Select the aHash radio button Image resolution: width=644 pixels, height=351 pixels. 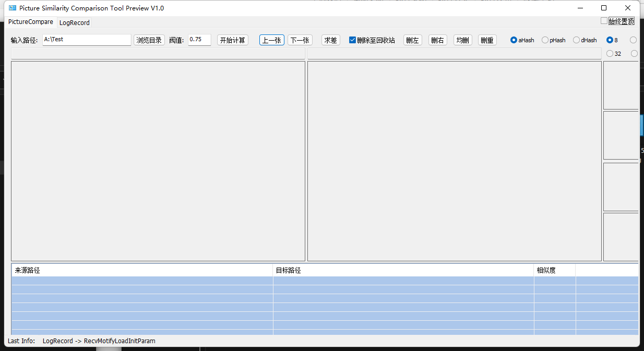(x=514, y=40)
